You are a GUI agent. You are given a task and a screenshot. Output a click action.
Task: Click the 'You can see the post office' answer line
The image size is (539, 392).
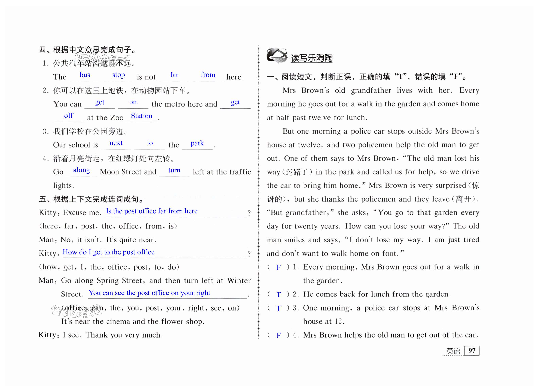click(x=149, y=293)
